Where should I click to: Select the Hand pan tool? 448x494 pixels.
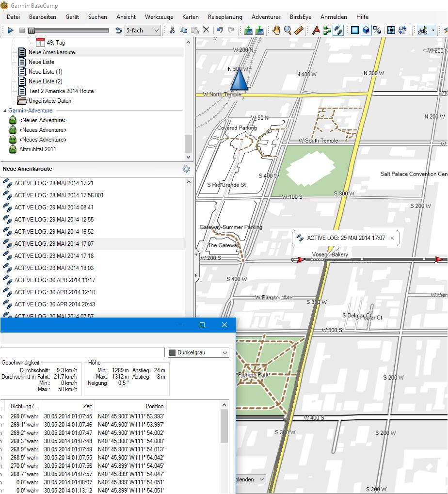point(276,31)
